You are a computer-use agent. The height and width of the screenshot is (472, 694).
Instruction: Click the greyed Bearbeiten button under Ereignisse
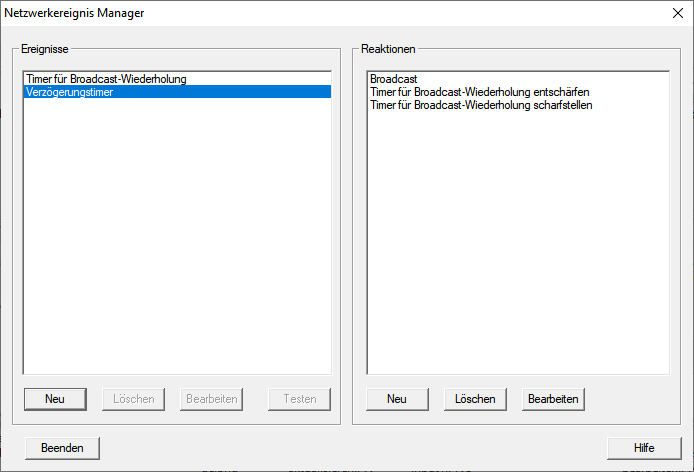(212, 399)
